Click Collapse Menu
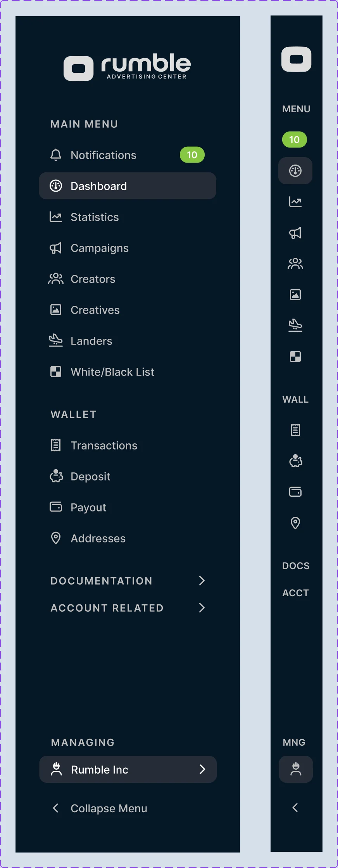Screen dimensions: 338x868 [x=109, y=808]
